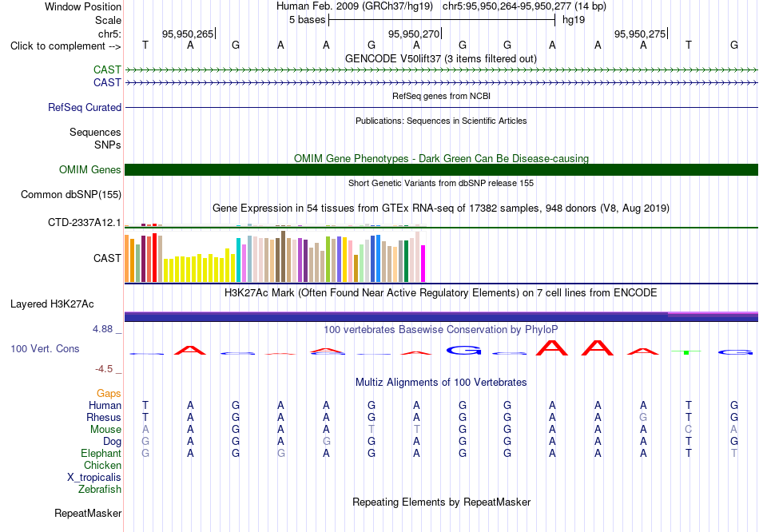The image size is (759, 532).
Task: Click the Window Position label
Action: pyautogui.click(x=83, y=6)
